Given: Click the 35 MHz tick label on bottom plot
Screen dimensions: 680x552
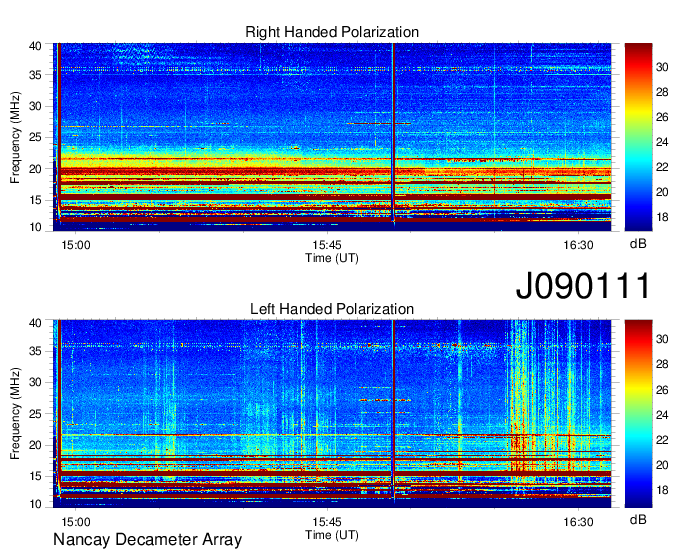Looking at the screenshot, I should [x=35, y=351].
